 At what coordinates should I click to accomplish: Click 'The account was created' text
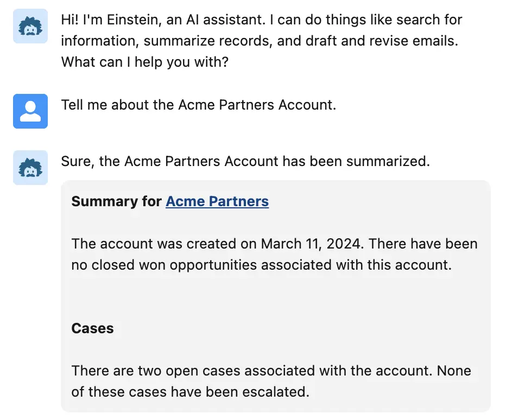154,243
